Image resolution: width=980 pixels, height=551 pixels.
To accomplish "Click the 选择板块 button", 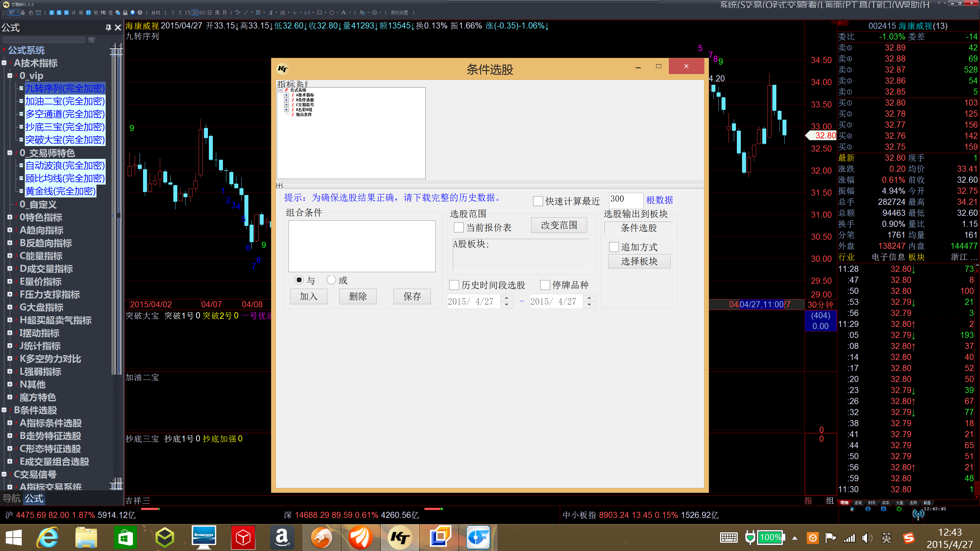I will pyautogui.click(x=639, y=261).
